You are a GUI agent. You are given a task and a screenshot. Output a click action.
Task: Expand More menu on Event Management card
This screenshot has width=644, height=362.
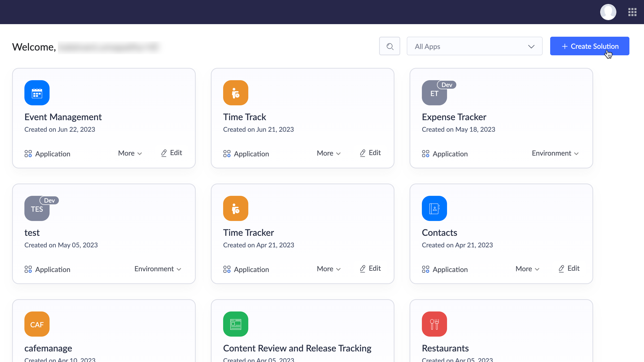pos(130,153)
